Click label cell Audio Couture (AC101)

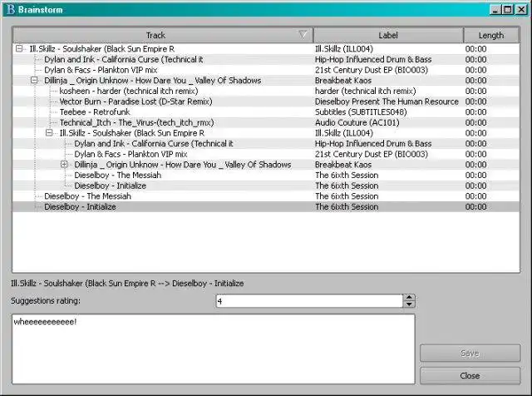357,122
